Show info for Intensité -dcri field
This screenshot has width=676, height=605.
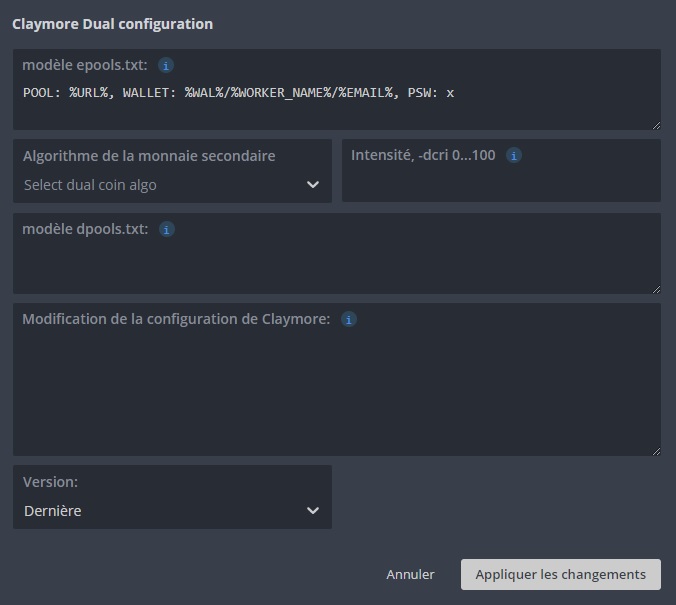tap(514, 155)
